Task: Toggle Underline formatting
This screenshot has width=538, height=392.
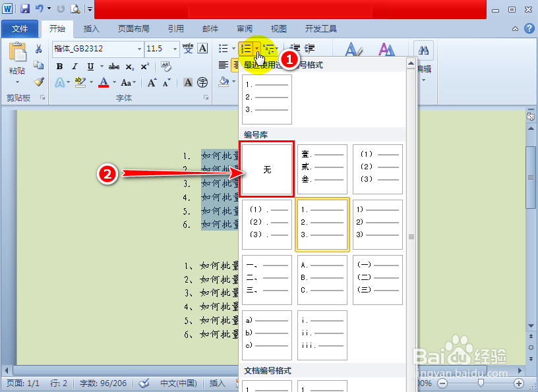Action: click(90, 66)
